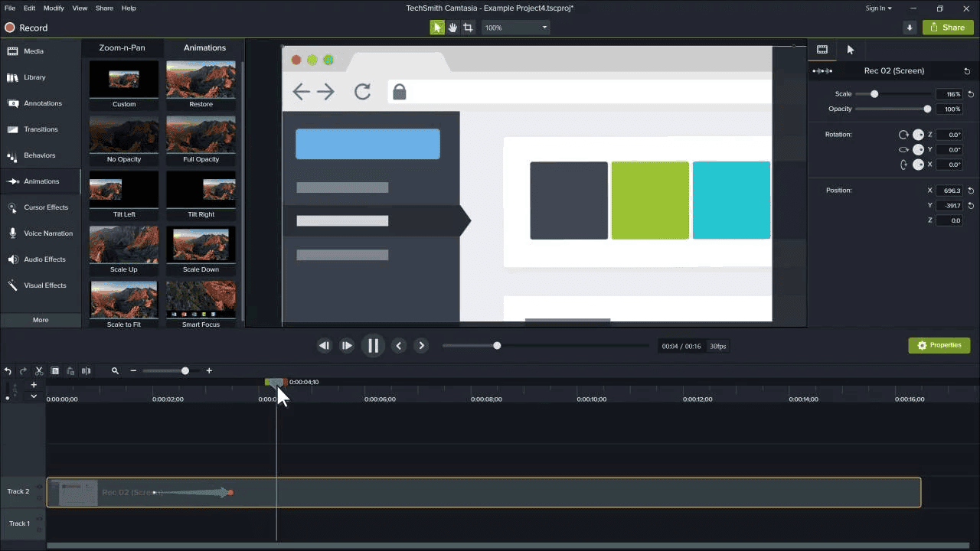The height and width of the screenshot is (551, 980).
Task: Open the Cursor Effects panel
Action: point(40,207)
